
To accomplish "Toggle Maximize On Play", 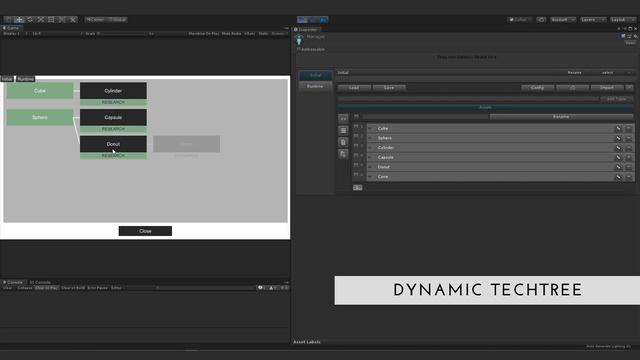I will point(203,33).
